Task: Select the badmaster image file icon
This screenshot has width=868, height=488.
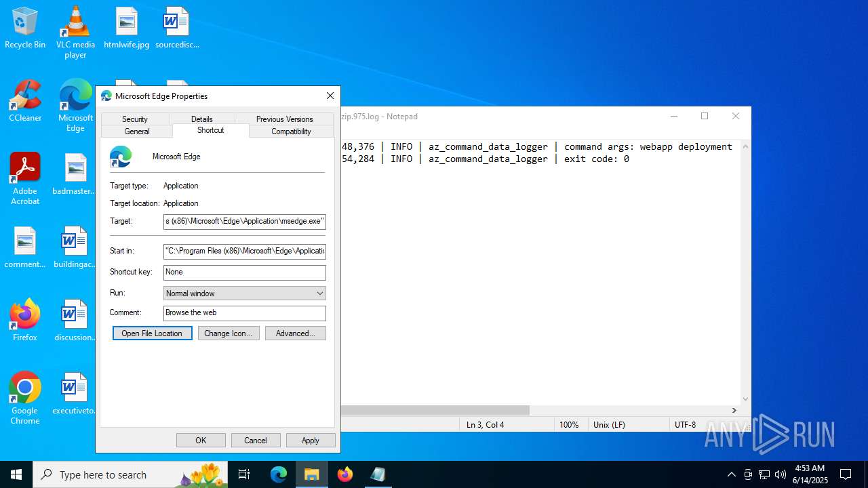Action: (x=75, y=175)
